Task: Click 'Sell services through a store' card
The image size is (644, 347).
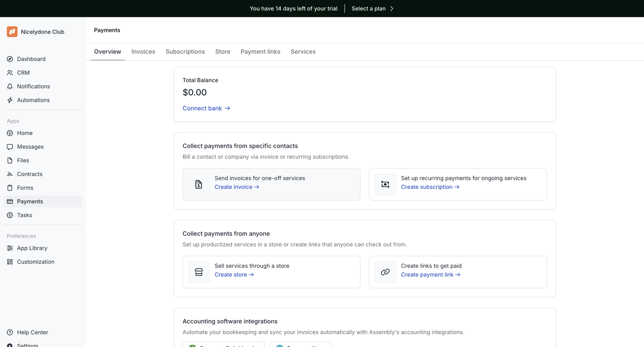Action: tap(271, 272)
